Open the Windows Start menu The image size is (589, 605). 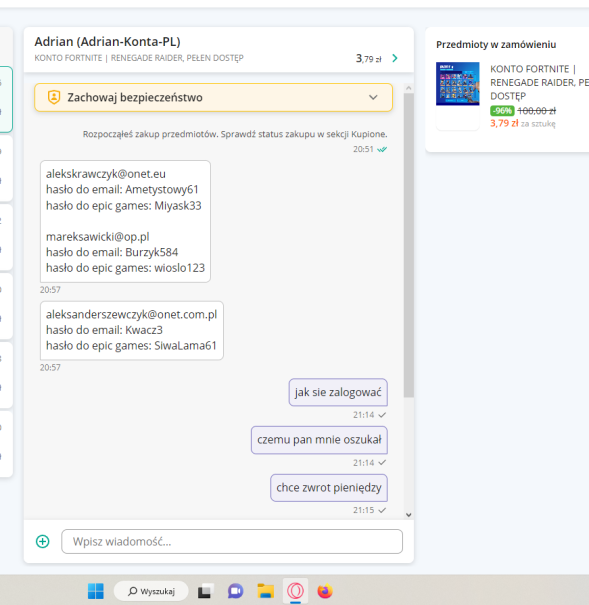(x=96, y=591)
